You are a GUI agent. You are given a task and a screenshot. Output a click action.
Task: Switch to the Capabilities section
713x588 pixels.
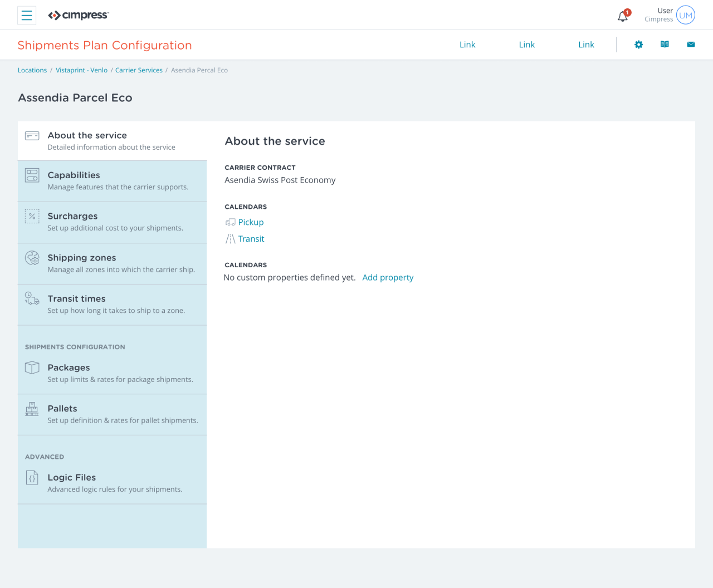113,181
